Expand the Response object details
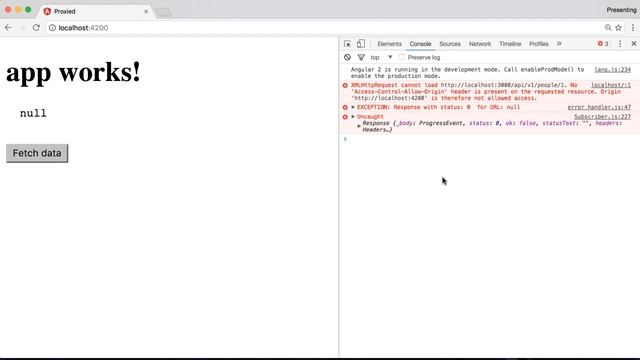 click(x=359, y=126)
